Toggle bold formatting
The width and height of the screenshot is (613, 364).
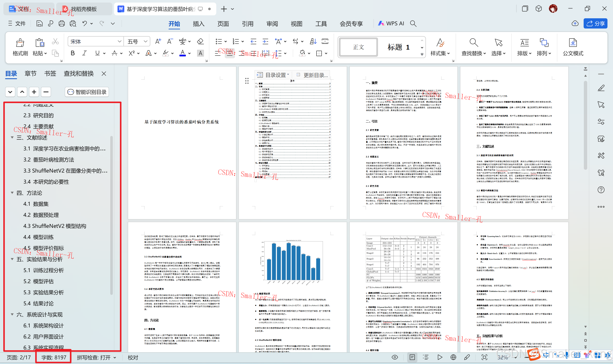click(x=73, y=53)
